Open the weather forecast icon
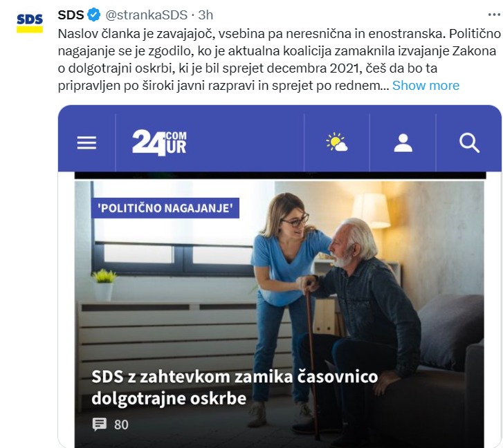Viewport: 503px width, 448px height. [337, 142]
